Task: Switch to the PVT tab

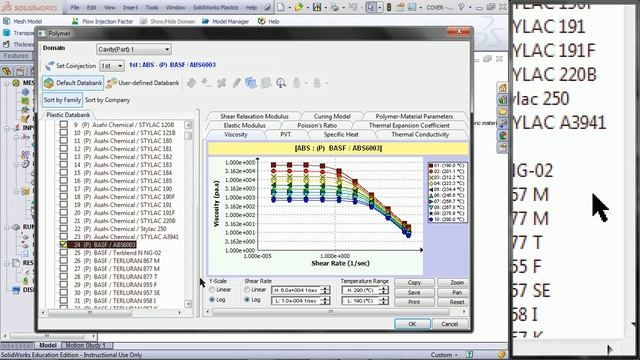Action: (285, 134)
